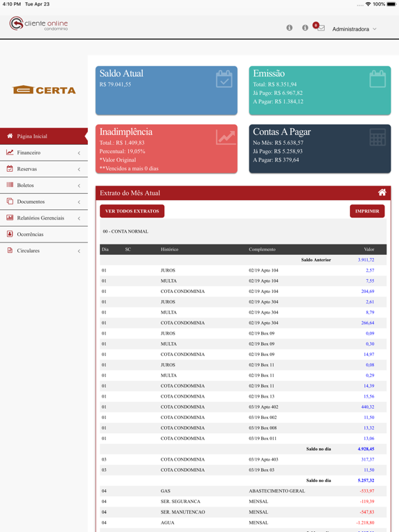Open the mail envelope notifications icon

pyautogui.click(x=321, y=28)
